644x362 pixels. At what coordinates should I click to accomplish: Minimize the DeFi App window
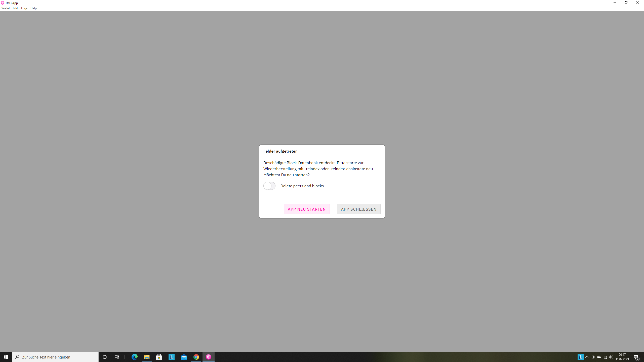615,3
